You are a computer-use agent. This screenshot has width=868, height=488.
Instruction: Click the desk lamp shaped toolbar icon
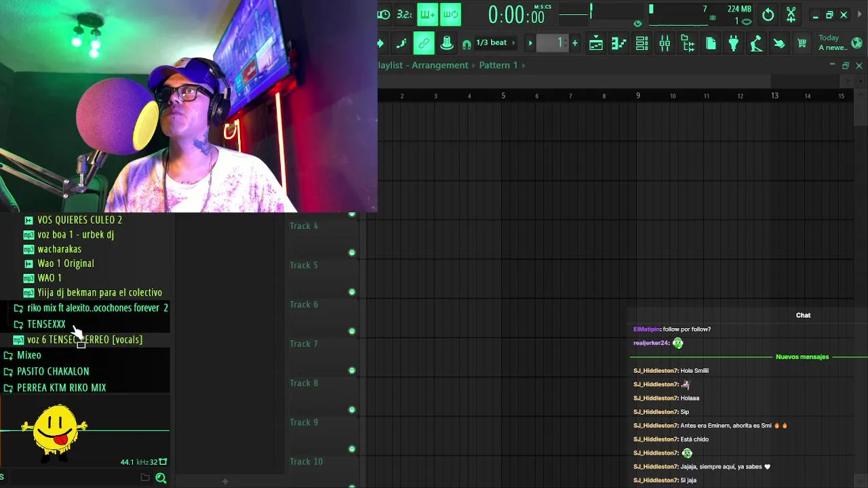pyautogui.click(x=756, y=44)
